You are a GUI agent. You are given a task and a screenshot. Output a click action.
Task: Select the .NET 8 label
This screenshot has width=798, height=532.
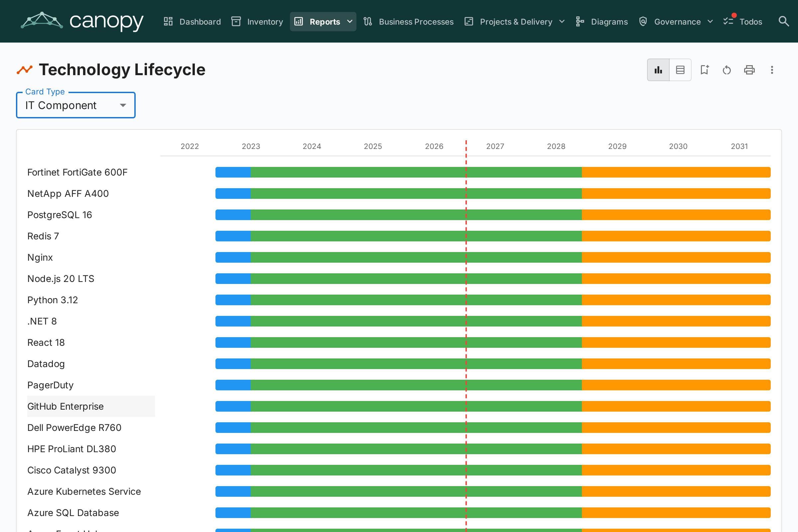(x=42, y=321)
